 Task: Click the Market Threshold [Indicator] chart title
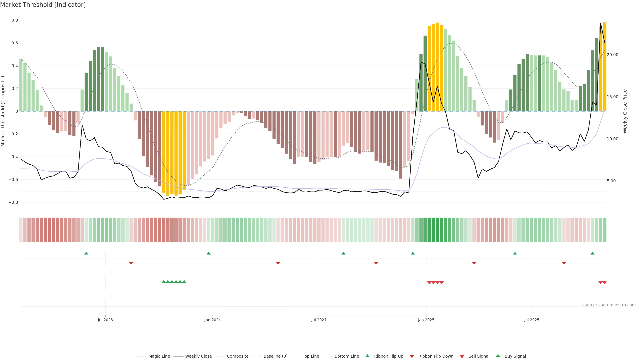click(x=43, y=5)
